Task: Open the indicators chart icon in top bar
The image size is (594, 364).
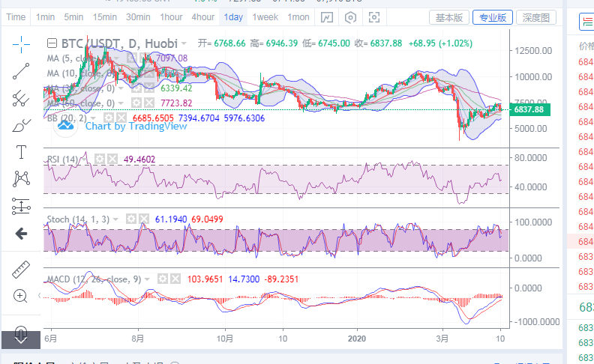Action: tap(327, 17)
